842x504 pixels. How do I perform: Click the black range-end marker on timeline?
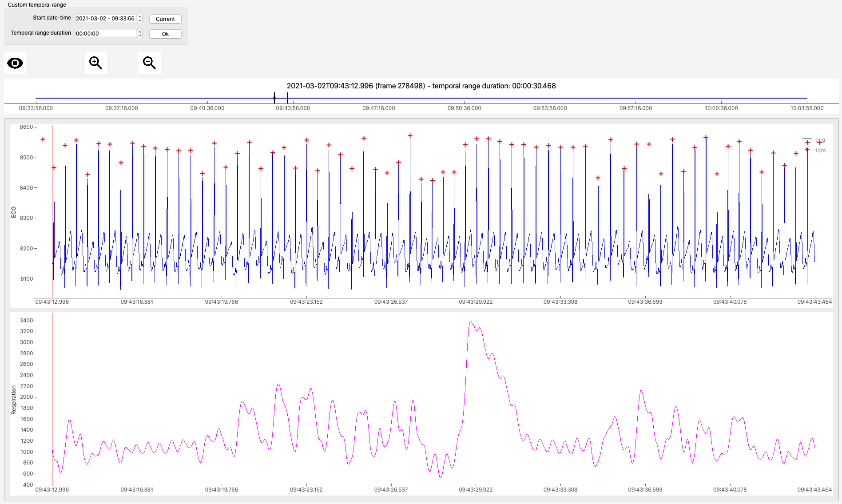pyautogui.click(x=287, y=98)
